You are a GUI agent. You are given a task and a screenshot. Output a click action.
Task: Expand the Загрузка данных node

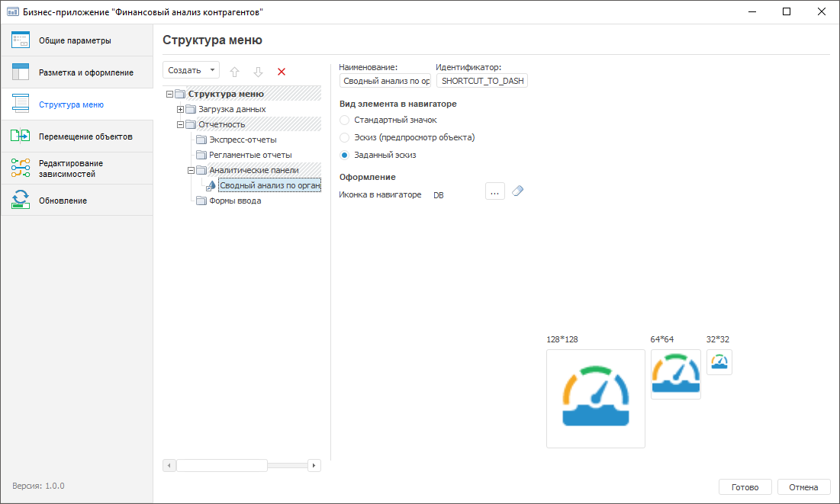click(x=181, y=109)
